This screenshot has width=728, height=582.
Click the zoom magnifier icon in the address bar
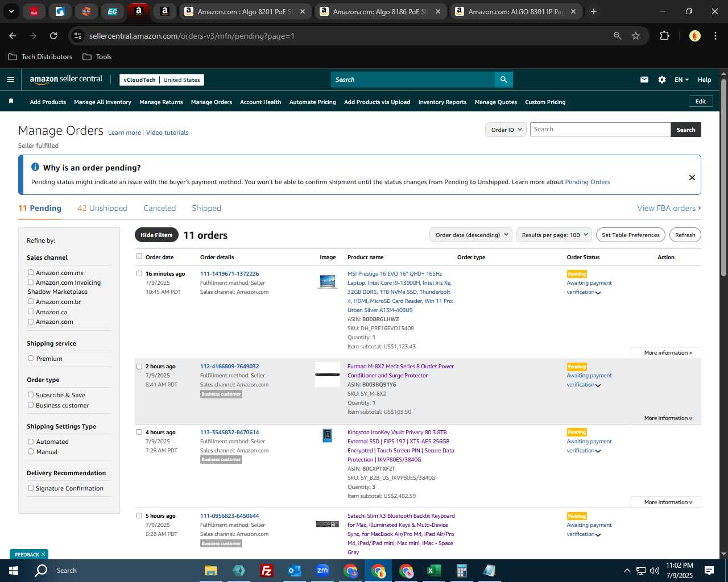pyautogui.click(x=618, y=36)
